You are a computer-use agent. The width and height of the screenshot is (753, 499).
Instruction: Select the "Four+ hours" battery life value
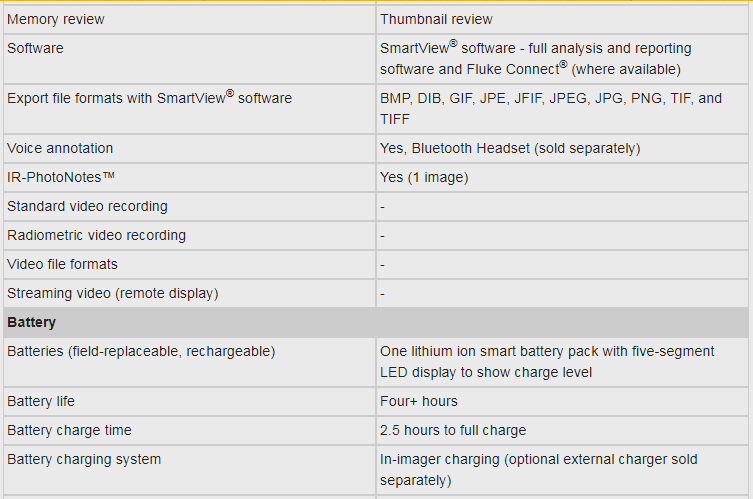coord(419,401)
